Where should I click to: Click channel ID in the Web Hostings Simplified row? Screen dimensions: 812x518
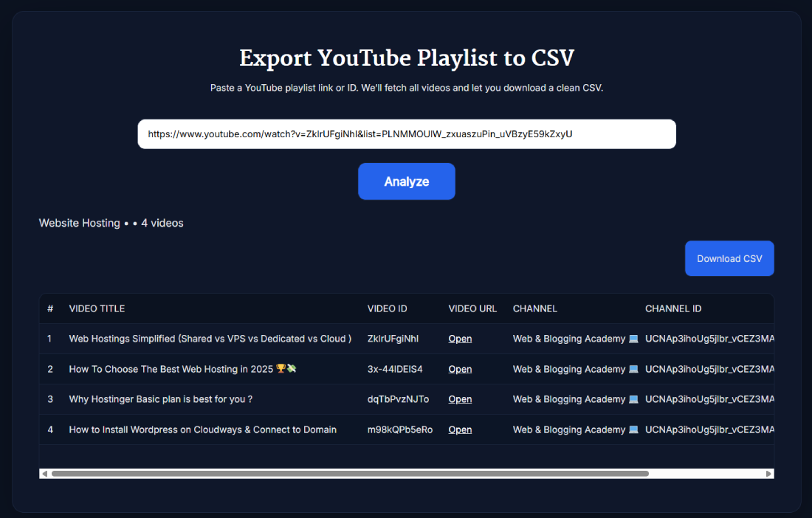(709, 339)
